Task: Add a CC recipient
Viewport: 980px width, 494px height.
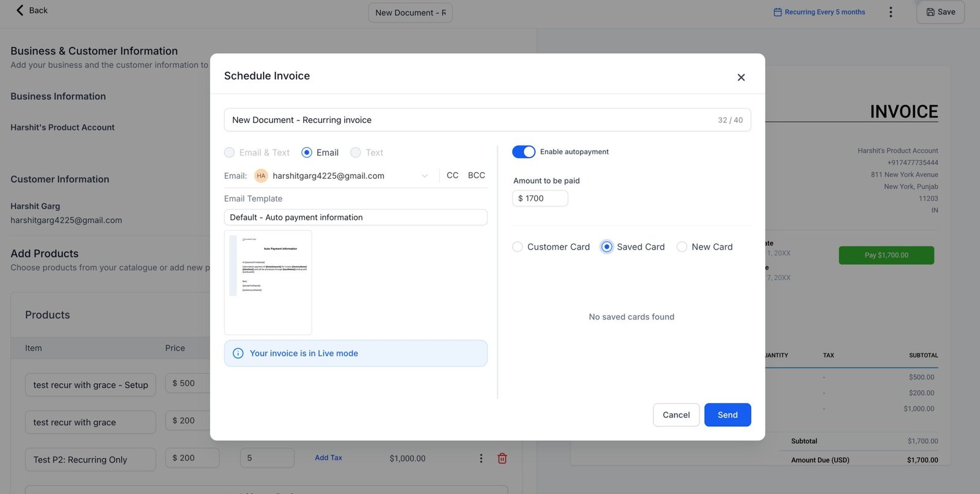Action: point(452,176)
